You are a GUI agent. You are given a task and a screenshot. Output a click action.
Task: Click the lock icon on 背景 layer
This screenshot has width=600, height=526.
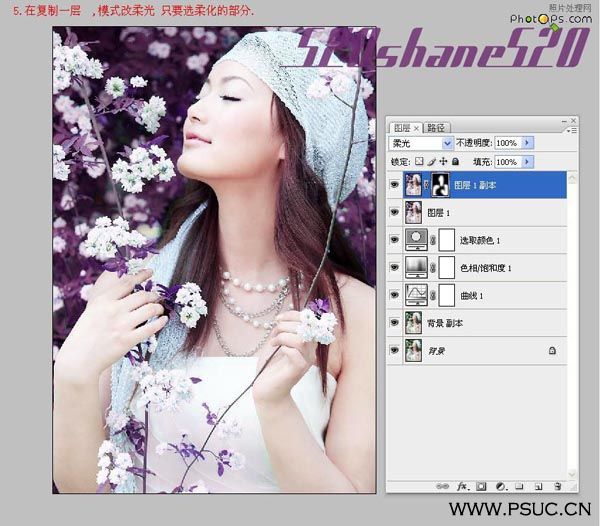552,350
